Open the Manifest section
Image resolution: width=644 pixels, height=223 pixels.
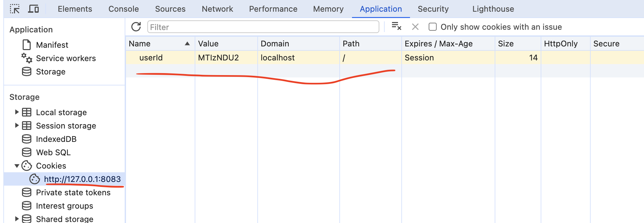click(x=52, y=45)
